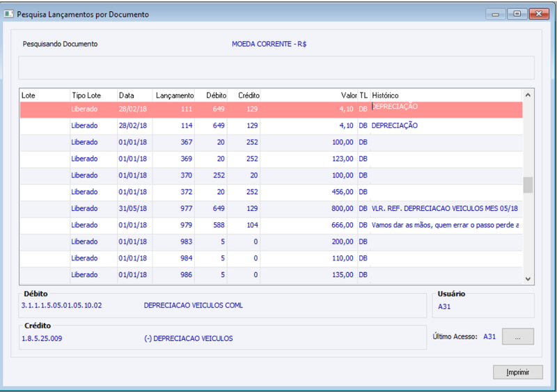The image size is (557, 392).
Task: Click the scrollbar down arrow in the table
Action: [528, 279]
